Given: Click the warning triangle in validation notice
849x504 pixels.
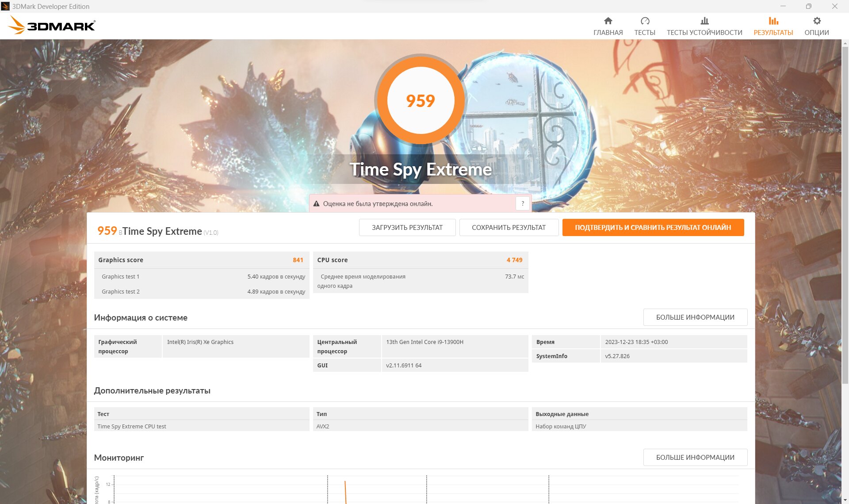Looking at the screenshot, I should point(316,204).
